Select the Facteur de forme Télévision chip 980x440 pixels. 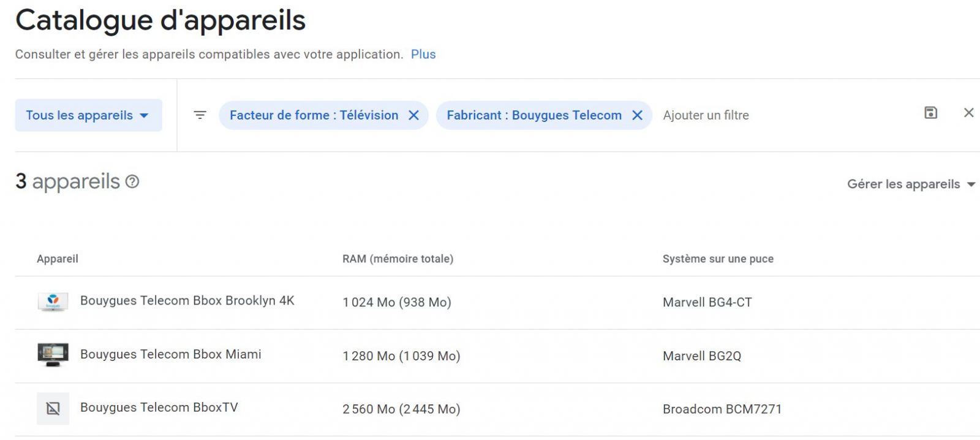pos(314,115)
